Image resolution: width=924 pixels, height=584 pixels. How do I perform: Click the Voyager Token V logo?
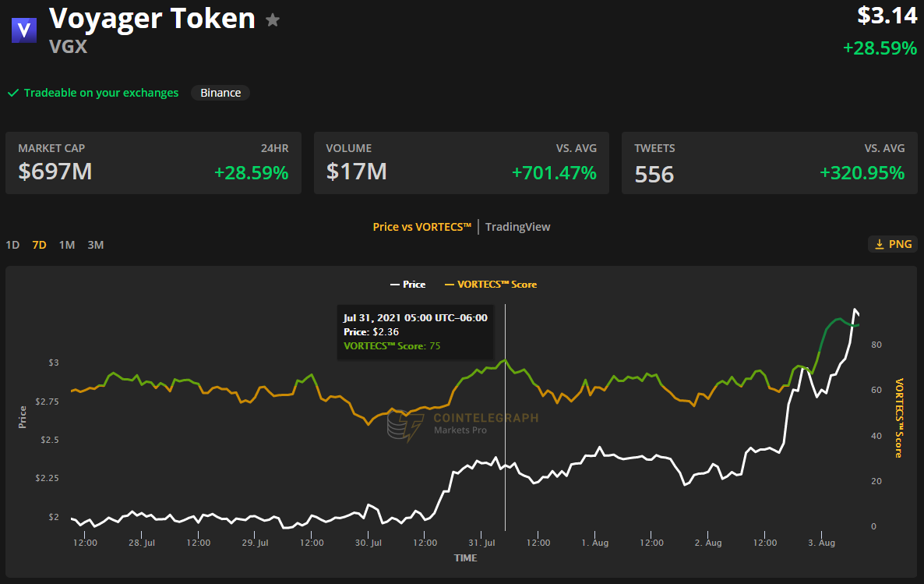(26, 30)
